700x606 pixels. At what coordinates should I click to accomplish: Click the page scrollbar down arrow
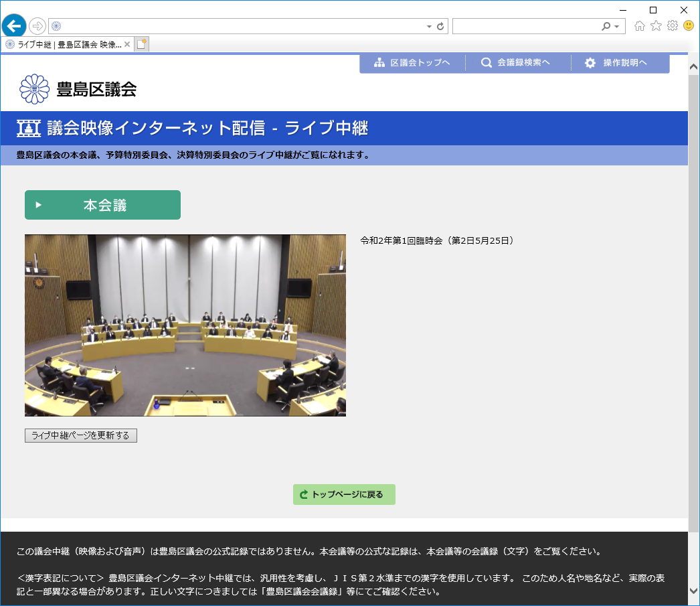tap(693, 591)
